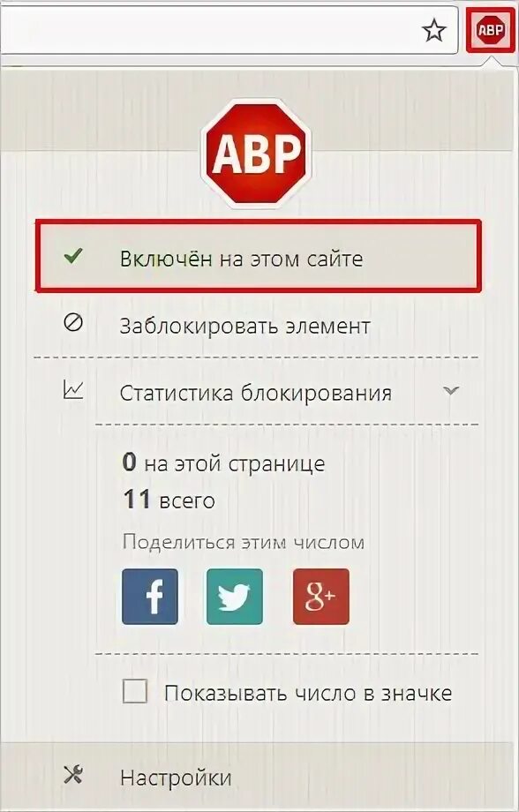Viewport: 519px width, 812px height.
Task: Click the 'Поделиться этим числом' text
Action: tap(244, 542)
